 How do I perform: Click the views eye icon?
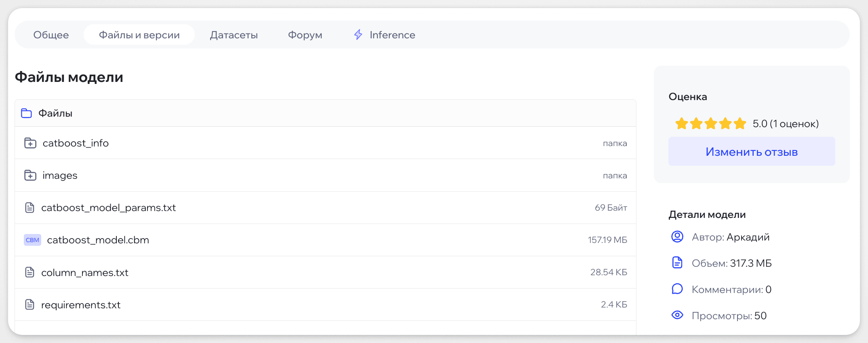677,315
